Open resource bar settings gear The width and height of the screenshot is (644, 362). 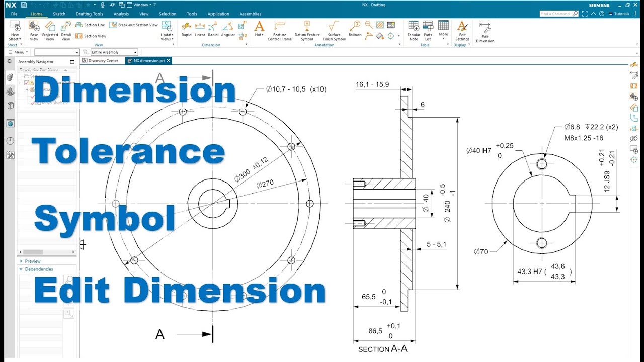(x=9, y=61)
